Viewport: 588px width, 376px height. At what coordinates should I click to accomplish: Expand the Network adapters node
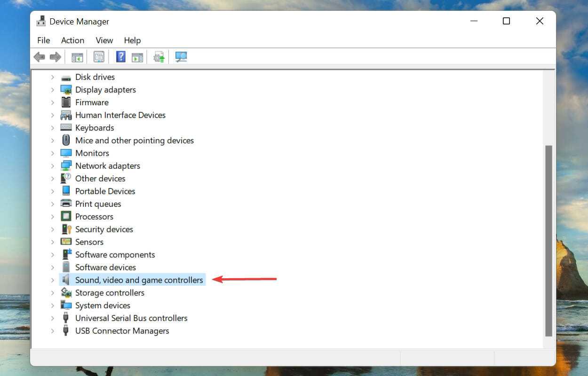(53, 166)
